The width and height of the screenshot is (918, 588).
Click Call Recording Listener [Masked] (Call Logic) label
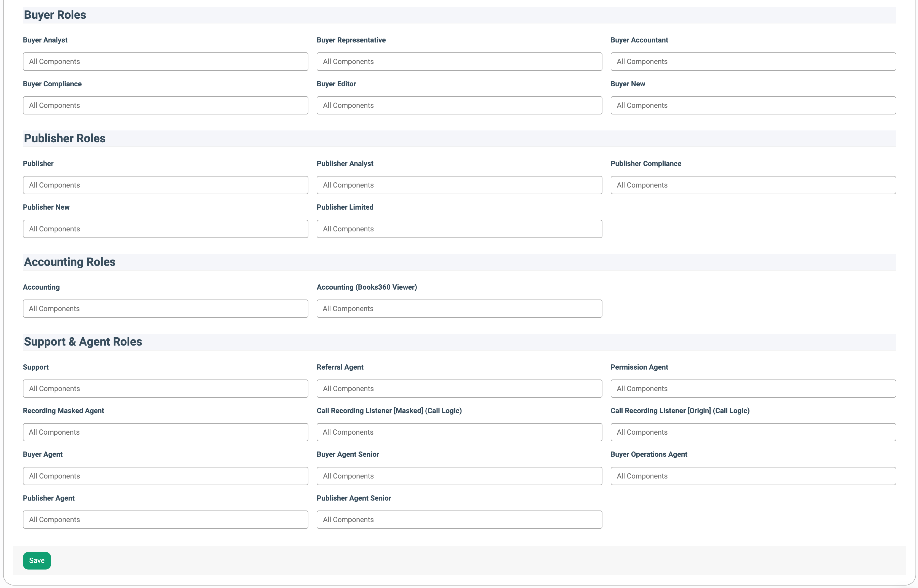click(x=389, y=411)
